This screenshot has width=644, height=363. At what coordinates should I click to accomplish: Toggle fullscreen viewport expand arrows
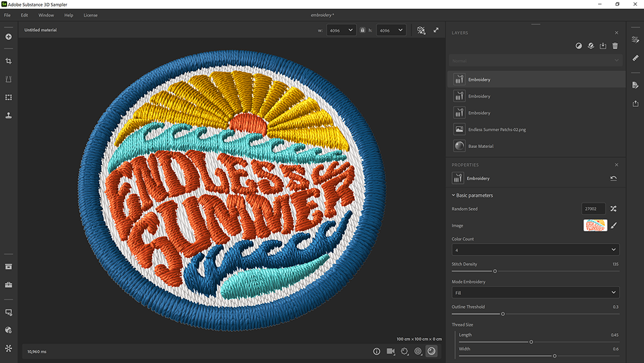[x=436, y=30]
